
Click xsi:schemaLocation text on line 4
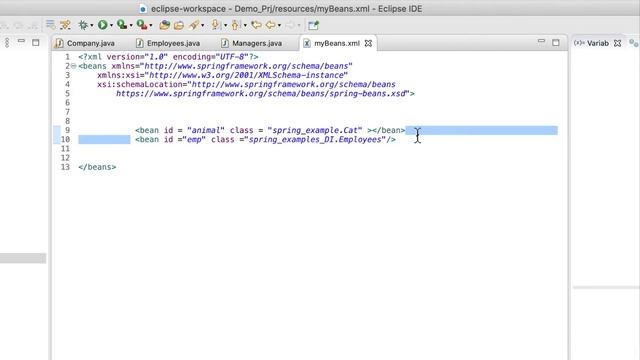142,84
